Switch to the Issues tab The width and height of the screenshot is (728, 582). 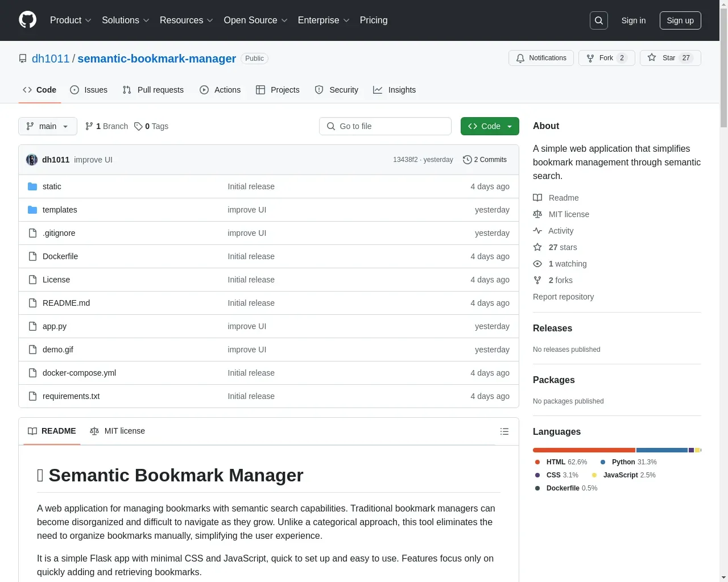[89, 90]
